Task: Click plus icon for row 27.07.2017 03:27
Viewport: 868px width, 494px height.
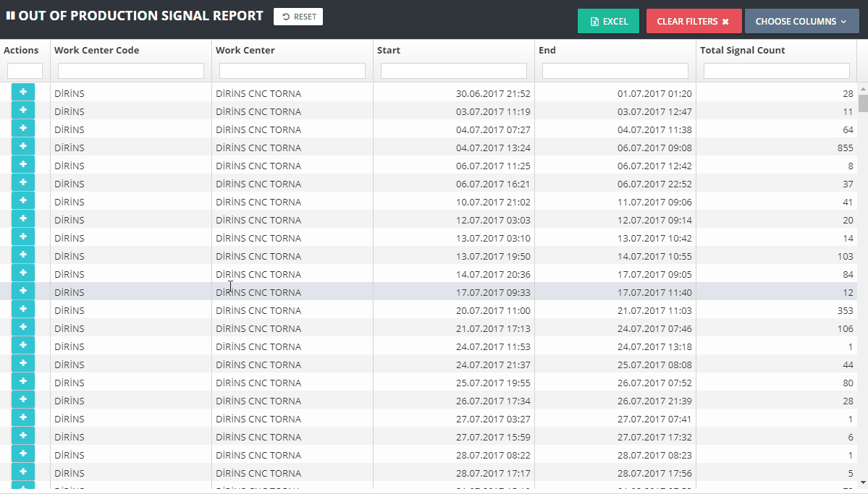Action: pyautogui.click(x=23, y=417)
